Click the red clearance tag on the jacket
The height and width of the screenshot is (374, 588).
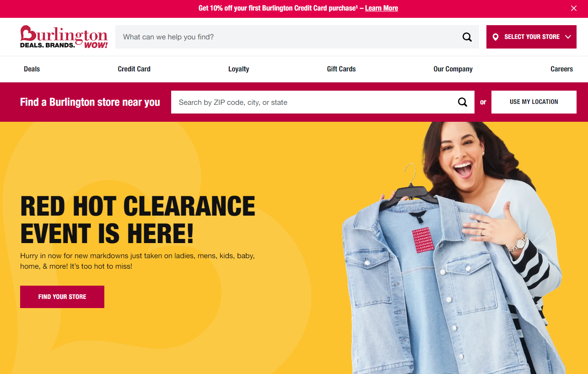click(423, 240)
